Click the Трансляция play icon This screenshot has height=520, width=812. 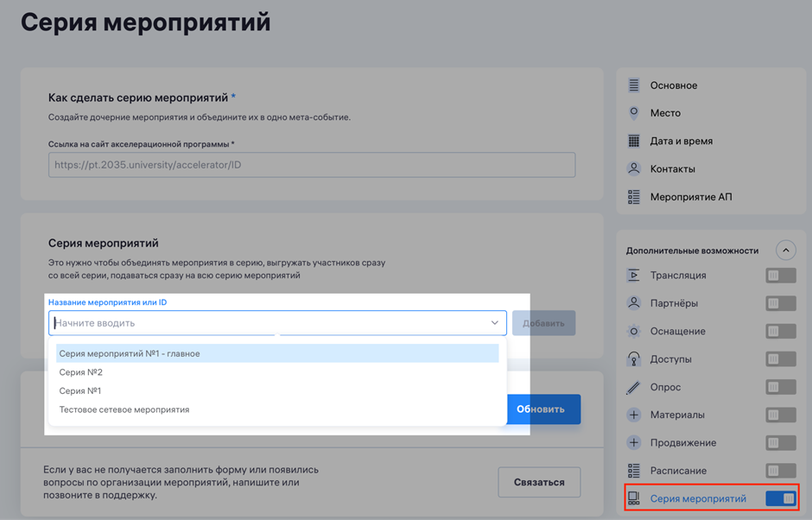tap(634, 276)
